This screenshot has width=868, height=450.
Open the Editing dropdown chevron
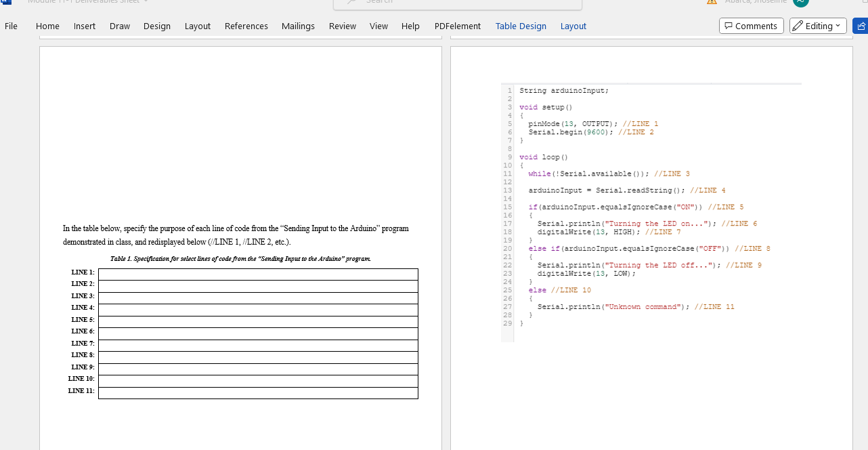click(x=838, y=26)
